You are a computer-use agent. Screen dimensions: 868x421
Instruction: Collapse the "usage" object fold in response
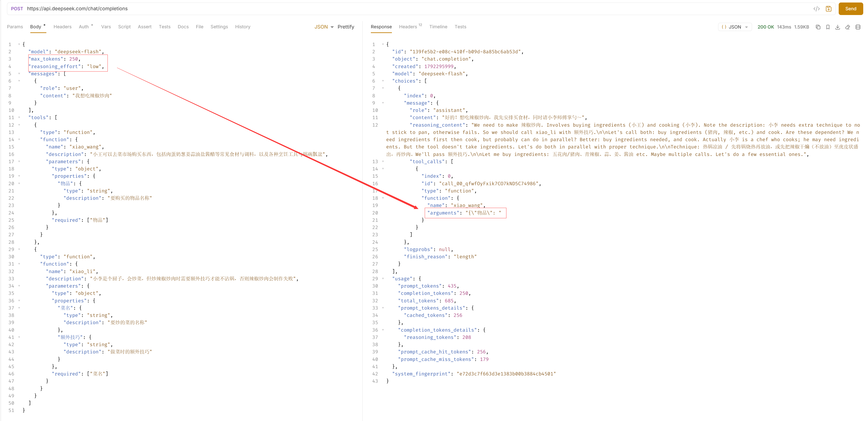383,279
